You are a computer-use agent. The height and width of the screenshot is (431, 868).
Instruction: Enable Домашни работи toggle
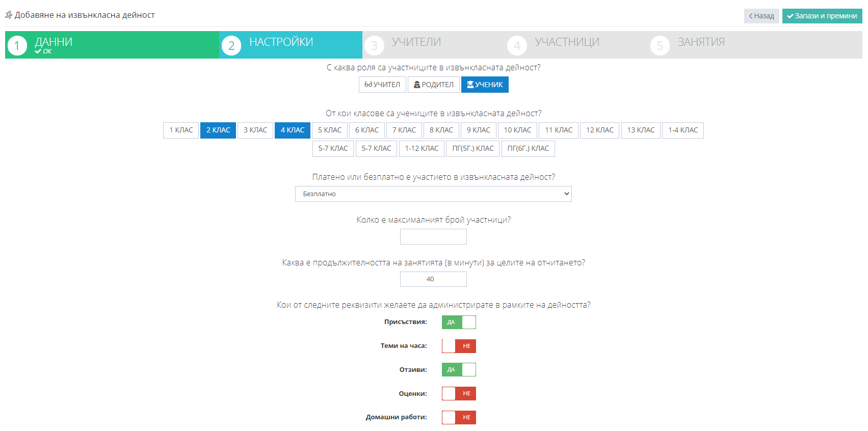459,417
